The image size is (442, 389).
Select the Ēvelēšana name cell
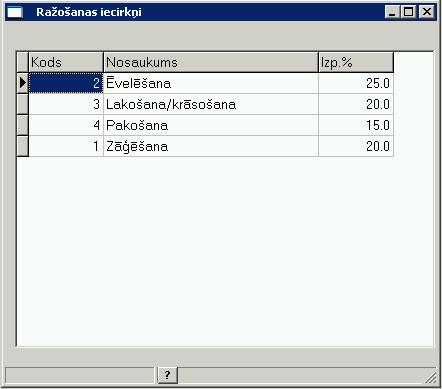click(x=211, y=83)
